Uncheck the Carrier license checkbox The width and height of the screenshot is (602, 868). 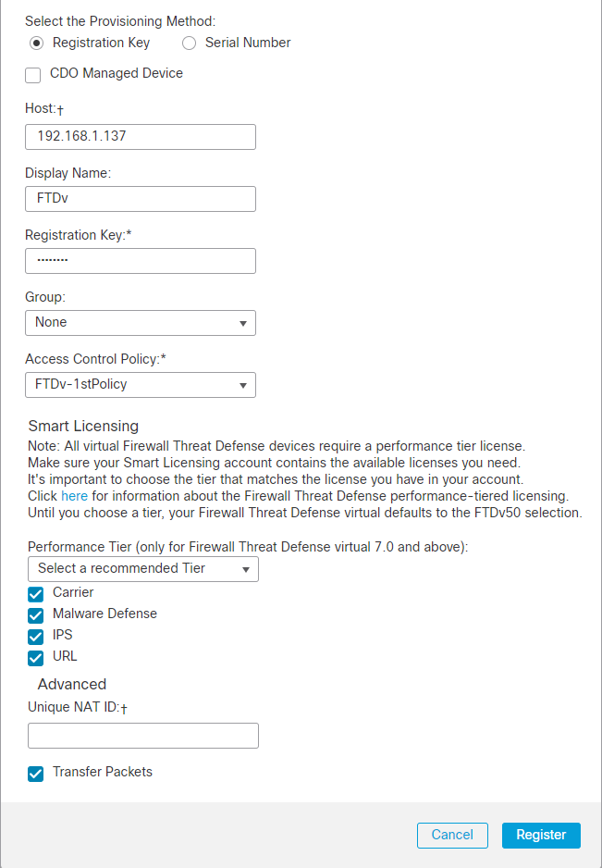click(36, 594)
